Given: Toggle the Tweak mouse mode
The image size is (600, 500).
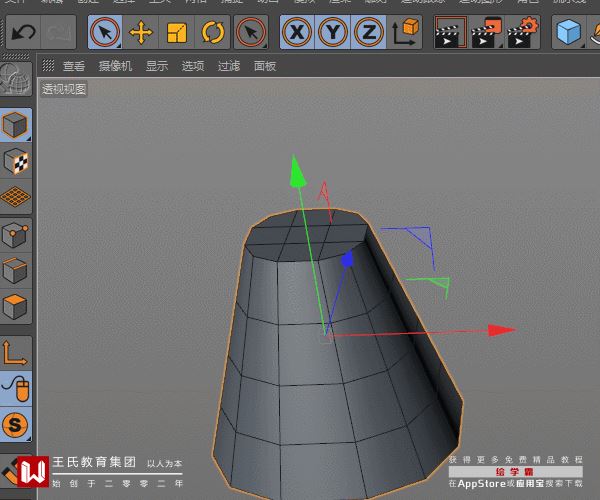Looking at the screenshot, I should (x=16, y=389).
